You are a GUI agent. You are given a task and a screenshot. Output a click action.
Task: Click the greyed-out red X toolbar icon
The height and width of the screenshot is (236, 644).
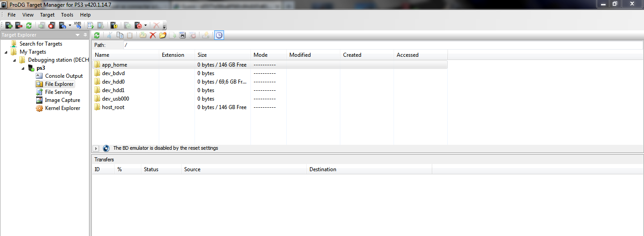click(x=156, y=25)
